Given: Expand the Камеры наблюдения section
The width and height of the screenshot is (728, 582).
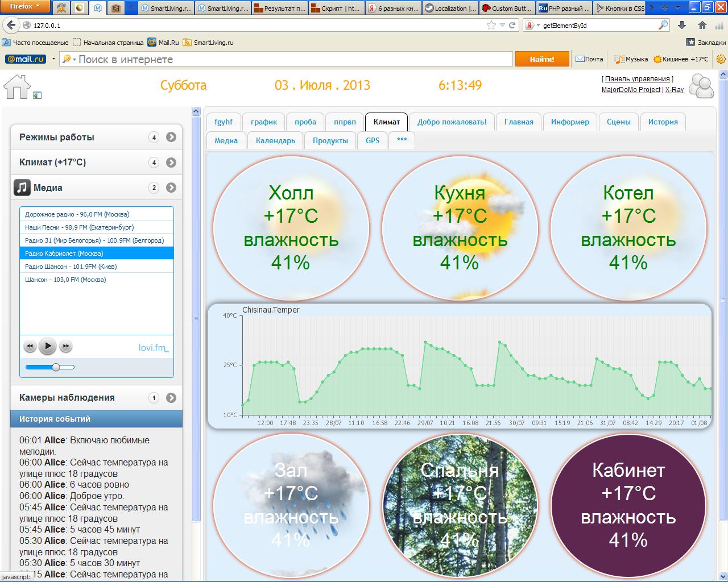Looking at the screenshot, I should click(x=171, y=398).
